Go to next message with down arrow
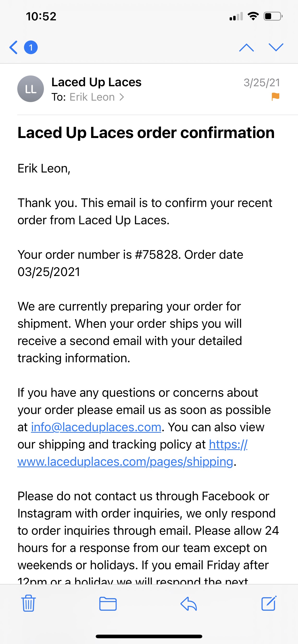 (x=276, y=47)
